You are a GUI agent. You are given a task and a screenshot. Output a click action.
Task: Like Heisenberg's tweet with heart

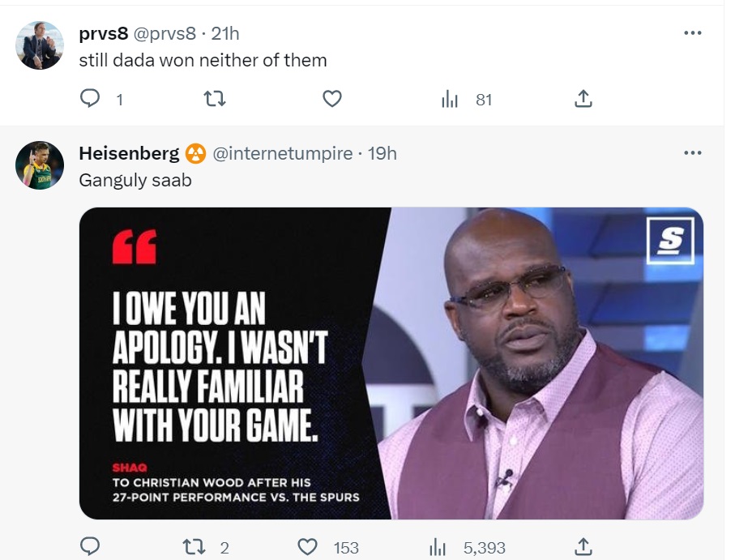coord(308,547)
